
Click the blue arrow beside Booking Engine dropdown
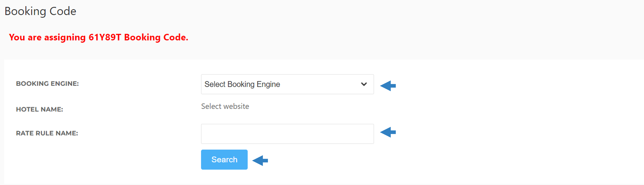[388, 86]
